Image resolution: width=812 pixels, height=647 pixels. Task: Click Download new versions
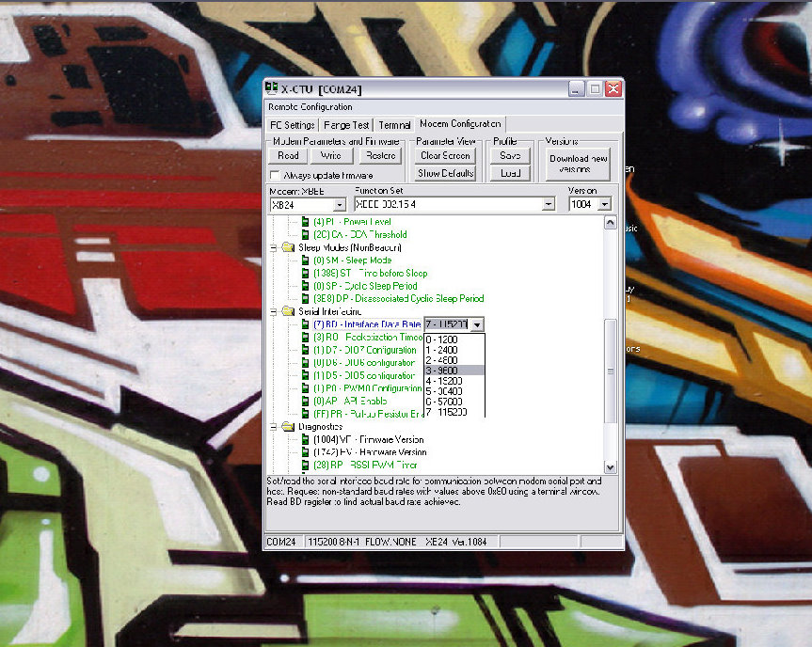point(577,161)
